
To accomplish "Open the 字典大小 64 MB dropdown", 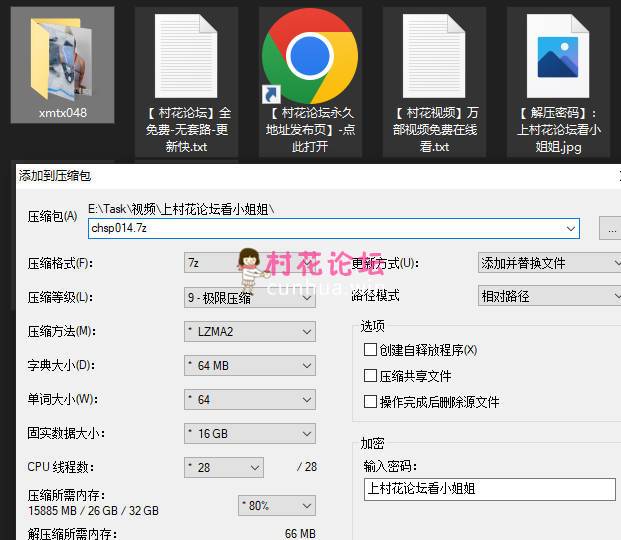I will tap(250, 365).
